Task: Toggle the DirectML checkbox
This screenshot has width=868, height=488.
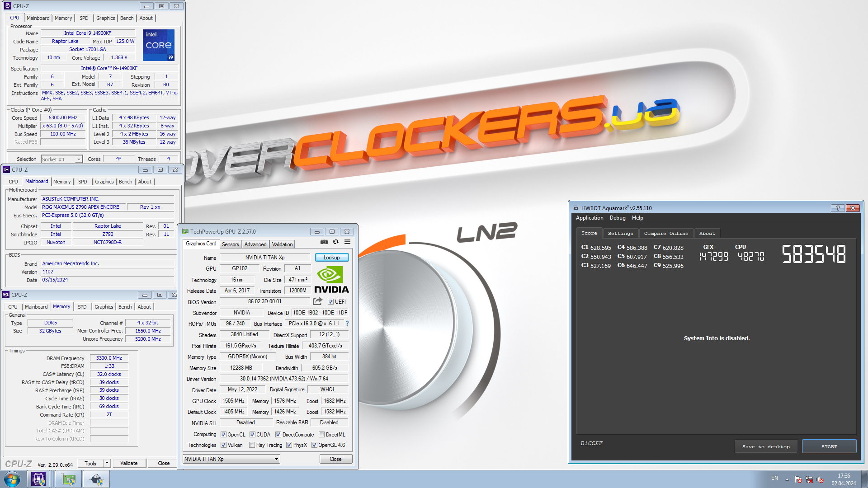Action: [x=321, y=435]
